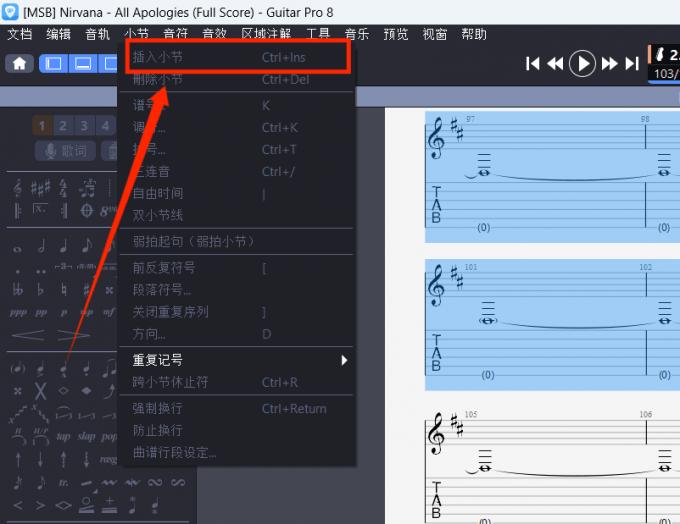Open the 音轨 menu
The image size is (680, 524).
[x=98, y=34]
